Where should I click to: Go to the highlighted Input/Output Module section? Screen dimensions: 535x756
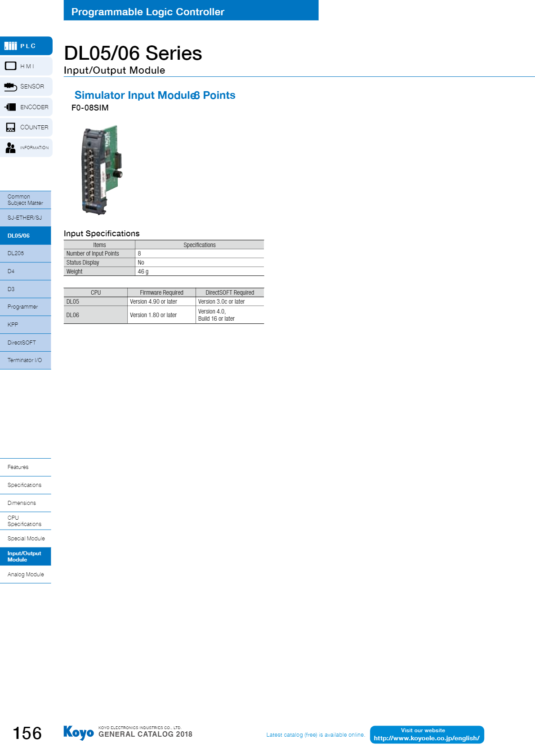click(26, 557)
